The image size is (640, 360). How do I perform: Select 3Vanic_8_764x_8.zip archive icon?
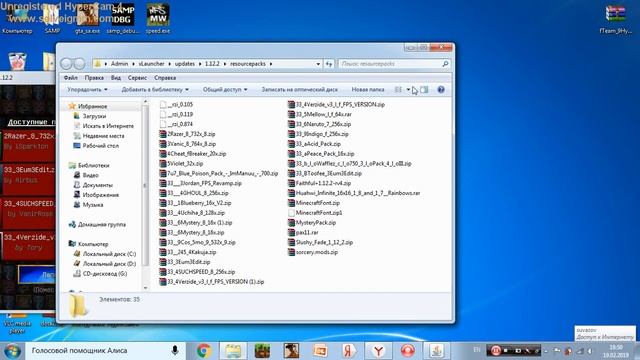[x=163, y=144]
